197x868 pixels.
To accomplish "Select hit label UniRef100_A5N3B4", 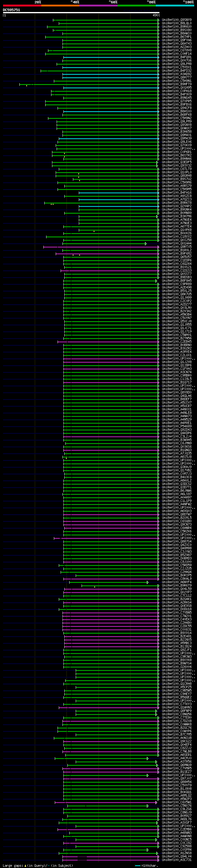I will click(x=177, y=314).
